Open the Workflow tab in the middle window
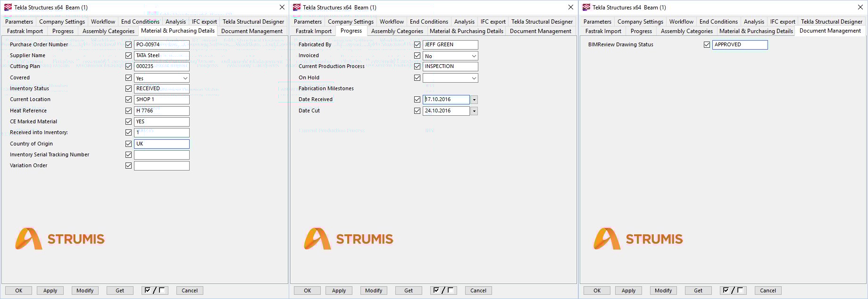Viewport: 868px width, 299px height. coord(392,22)
